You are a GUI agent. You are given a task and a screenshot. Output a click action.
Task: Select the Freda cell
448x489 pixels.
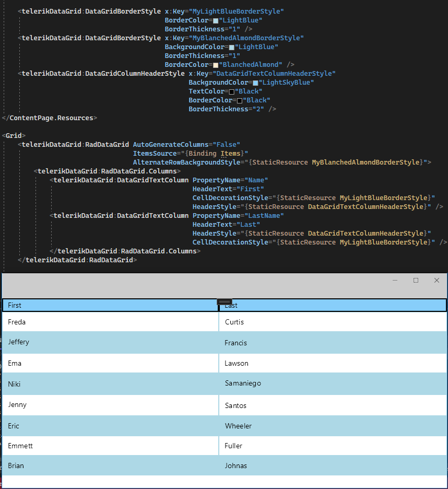click(110, 322)
